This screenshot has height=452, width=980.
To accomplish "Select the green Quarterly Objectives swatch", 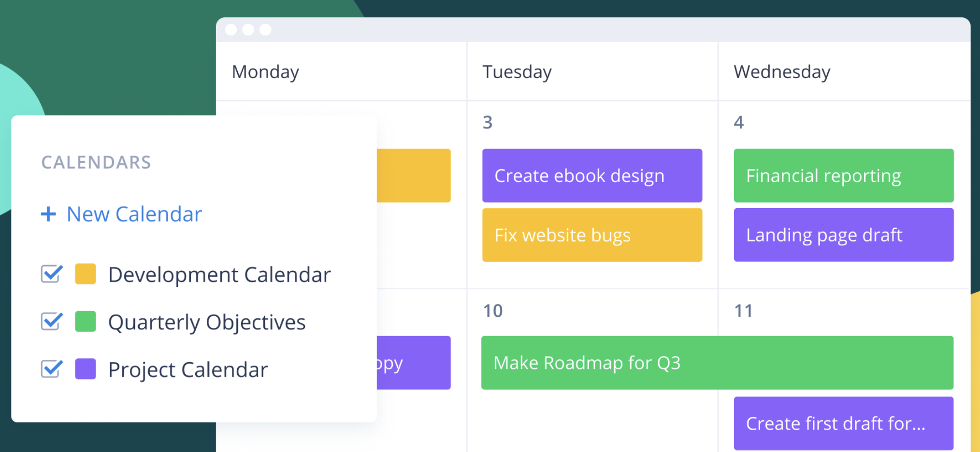I will point(86,322).
